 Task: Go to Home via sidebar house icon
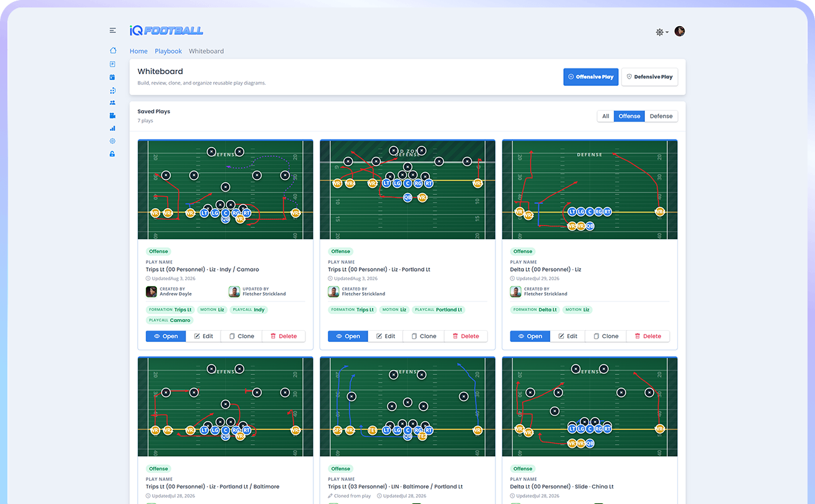coord(113,50)
